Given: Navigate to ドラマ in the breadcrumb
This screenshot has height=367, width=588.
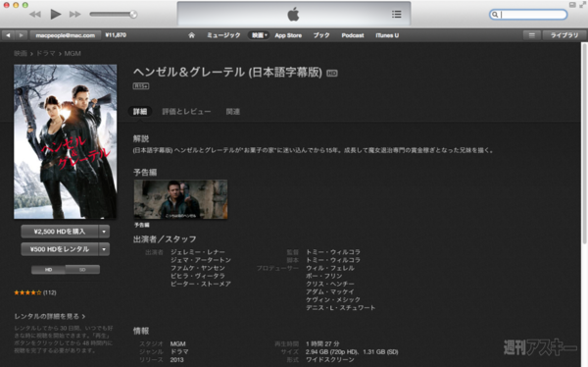Looking at the screenshot, I should point(46,53).
